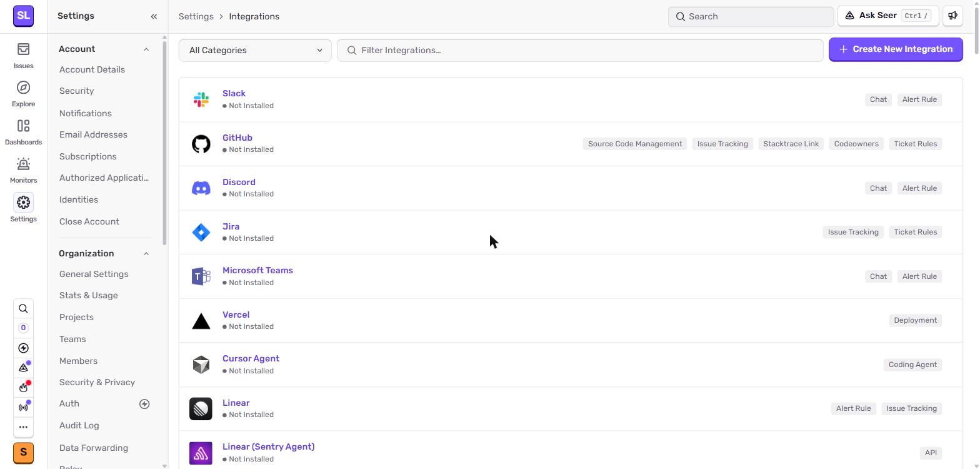Click Settings in the breadcrumb
The height and width of the screenshot is (469, 980).
(196, 16)
